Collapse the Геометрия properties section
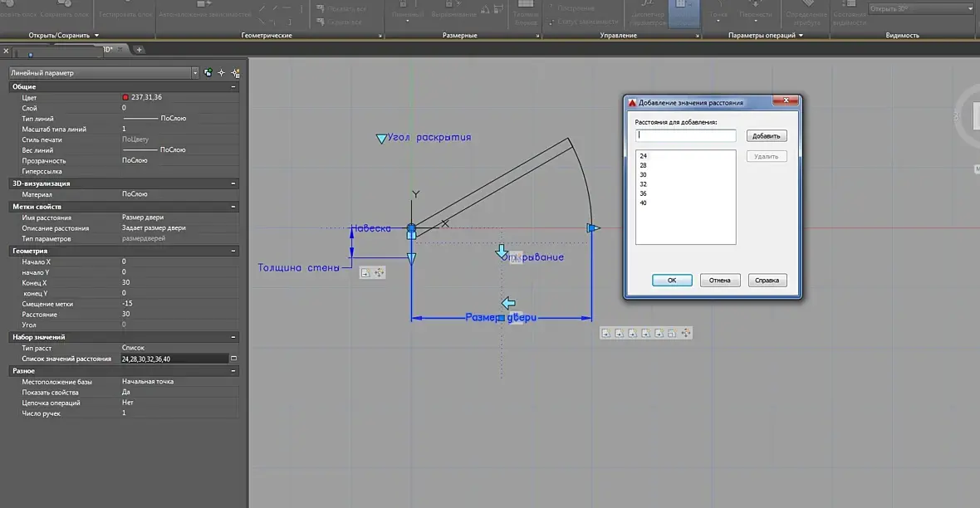Image resolution: width=980 pixels, height=508 pixels. [233, 251]
